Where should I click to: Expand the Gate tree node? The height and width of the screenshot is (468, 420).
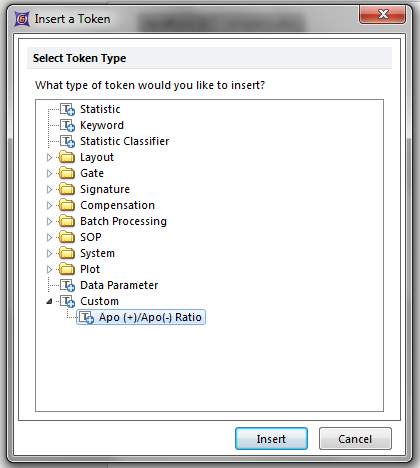pyautogui.click(x=49, y=173)
